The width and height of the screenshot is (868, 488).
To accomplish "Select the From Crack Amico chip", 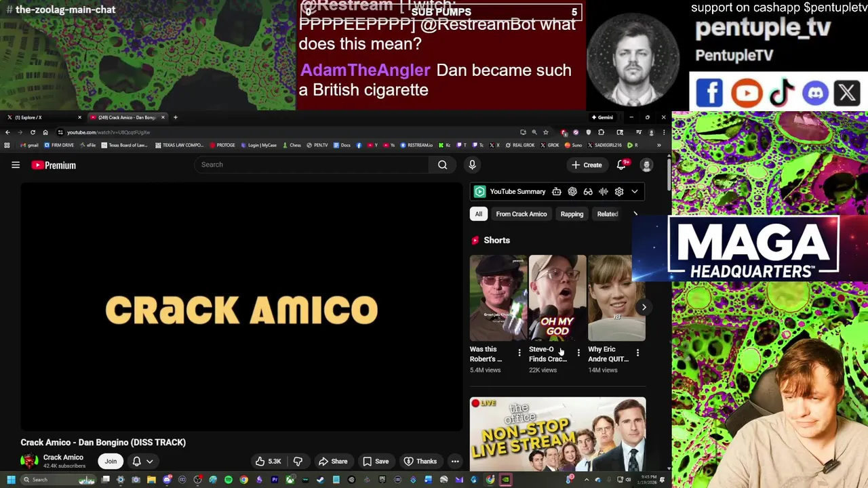I will point(521,214).
